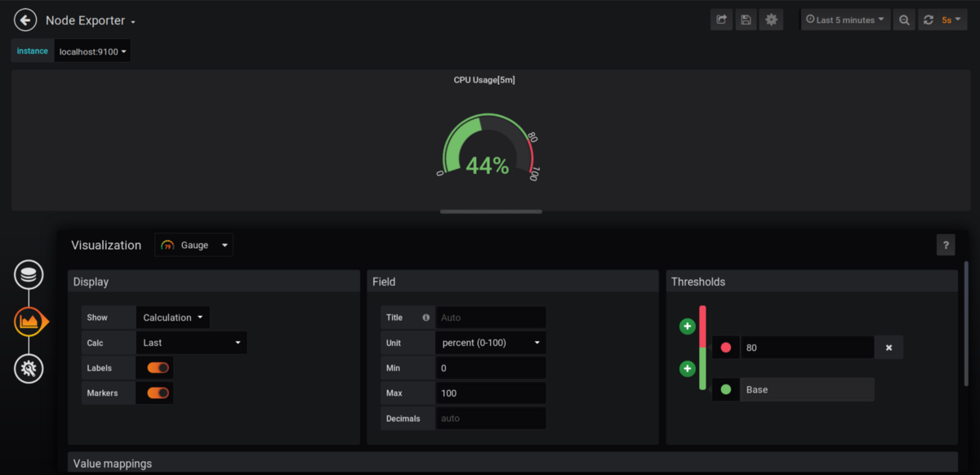Save the dashboard with the disk icon

(x=746, y=20)
